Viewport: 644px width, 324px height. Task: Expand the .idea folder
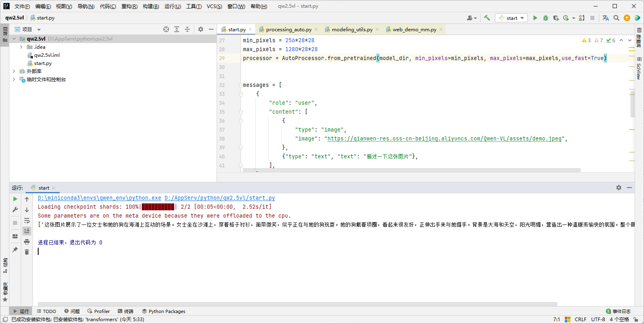pos(21,47)
